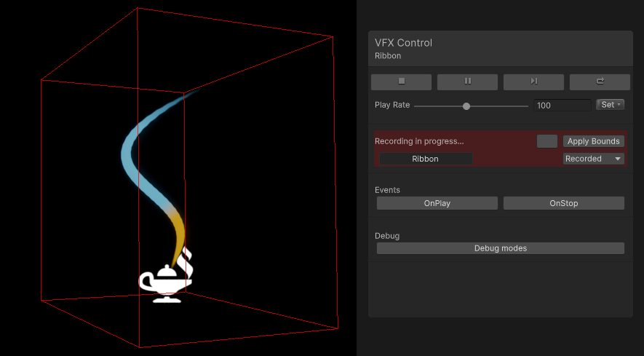Send the OnPlay event
The width and height of the screenshot is (644, 356).
click(x=437, y=203)
